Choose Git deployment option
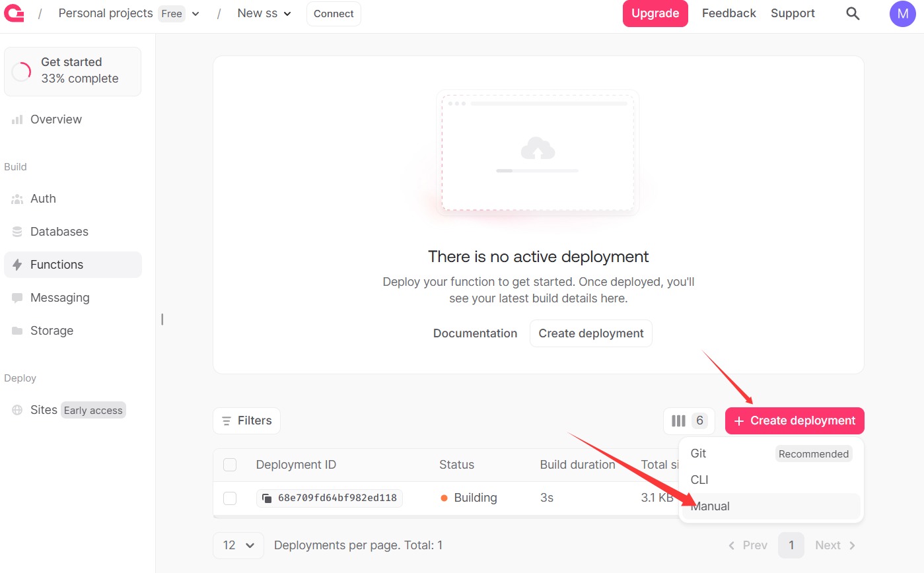The width and height of the screenshot is (924, 573). pos(698,454)
